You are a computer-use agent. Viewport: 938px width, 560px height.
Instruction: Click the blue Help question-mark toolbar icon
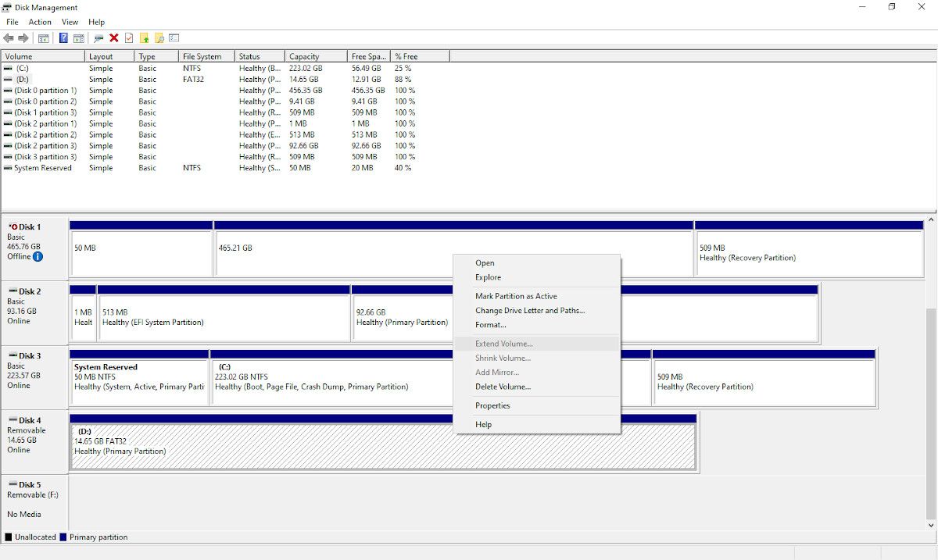click(63, 37)
